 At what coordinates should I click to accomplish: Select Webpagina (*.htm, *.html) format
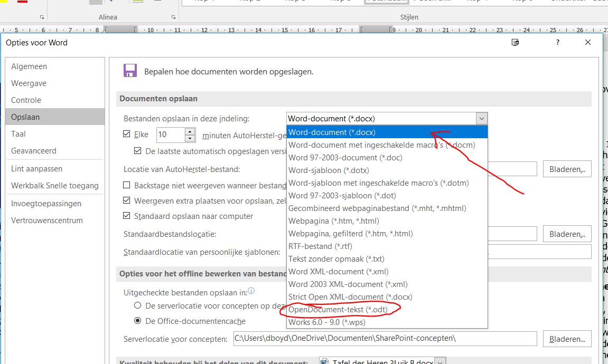click(387, 221)
